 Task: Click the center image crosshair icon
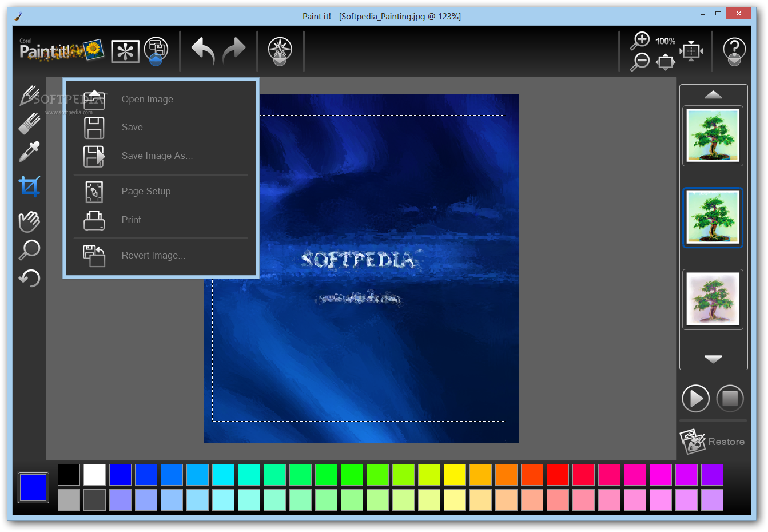(x=691, y=51)
